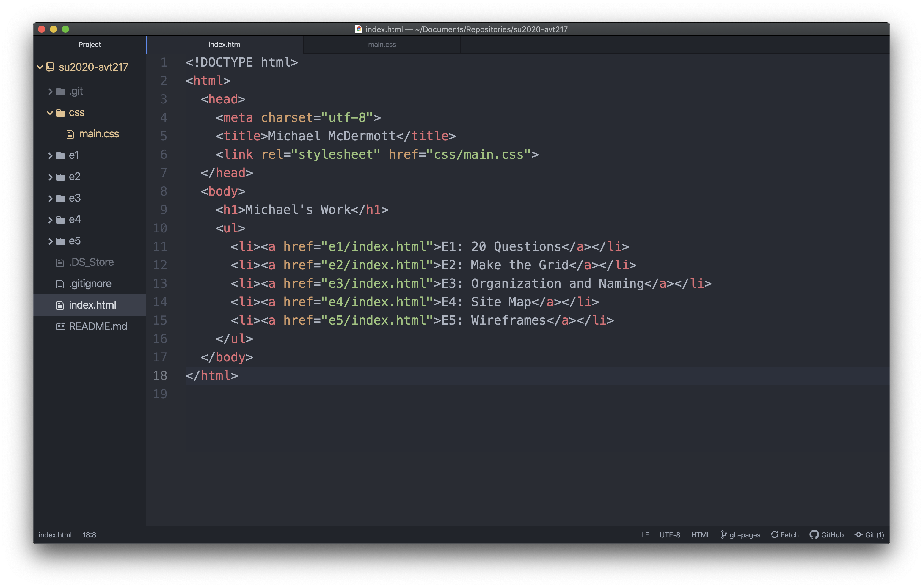This screenshot has width=923, height=588.
Task: Click the README.md book icon
Action: click(61, 327)
